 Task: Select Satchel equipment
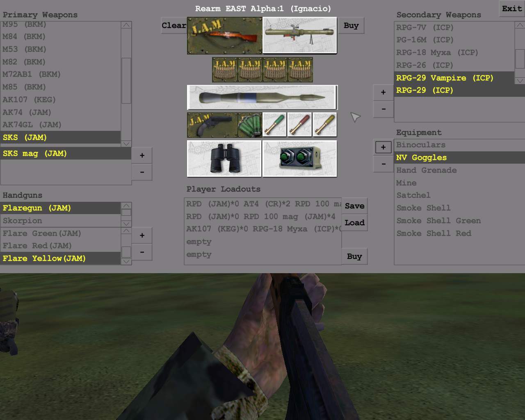(x=459, y=195)
